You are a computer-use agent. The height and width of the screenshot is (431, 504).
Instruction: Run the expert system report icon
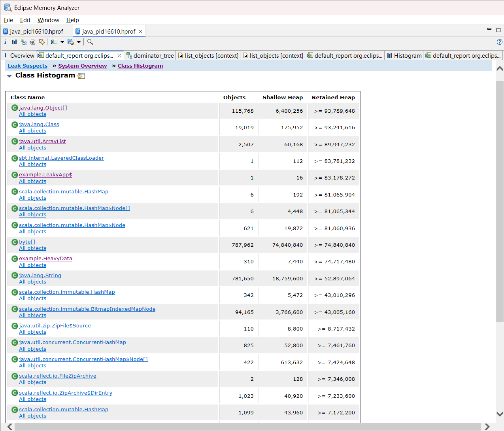[54, 42]
